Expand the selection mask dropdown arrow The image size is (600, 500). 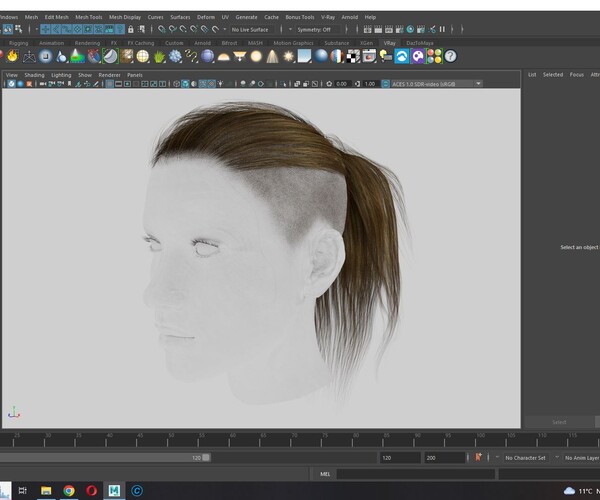(x=37, y=29)
